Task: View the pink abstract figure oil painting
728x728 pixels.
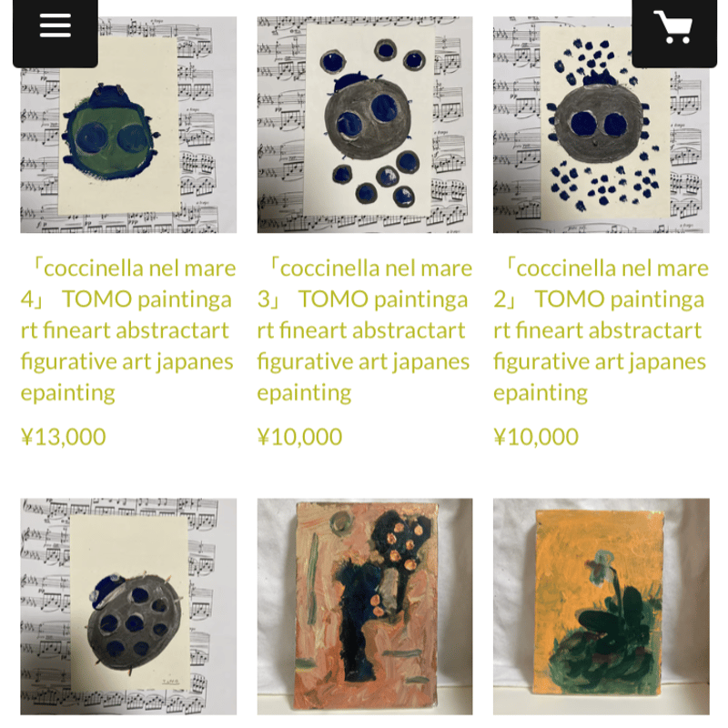Action: (365, 606)
